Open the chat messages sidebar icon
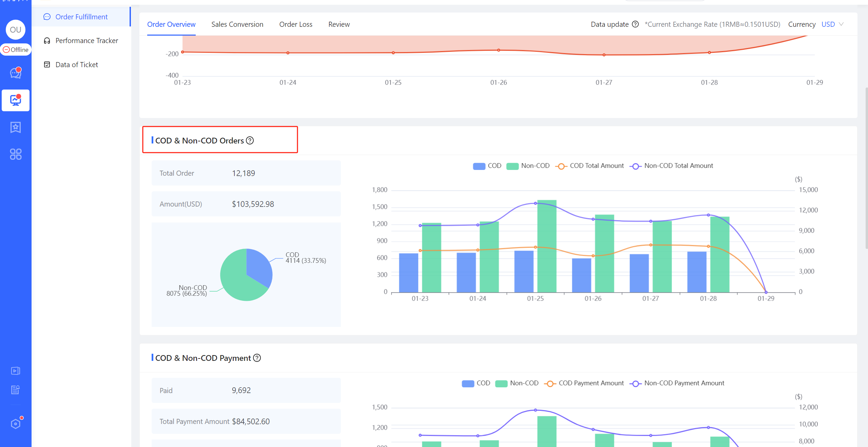The image size is (868, 447). [16, 73]
